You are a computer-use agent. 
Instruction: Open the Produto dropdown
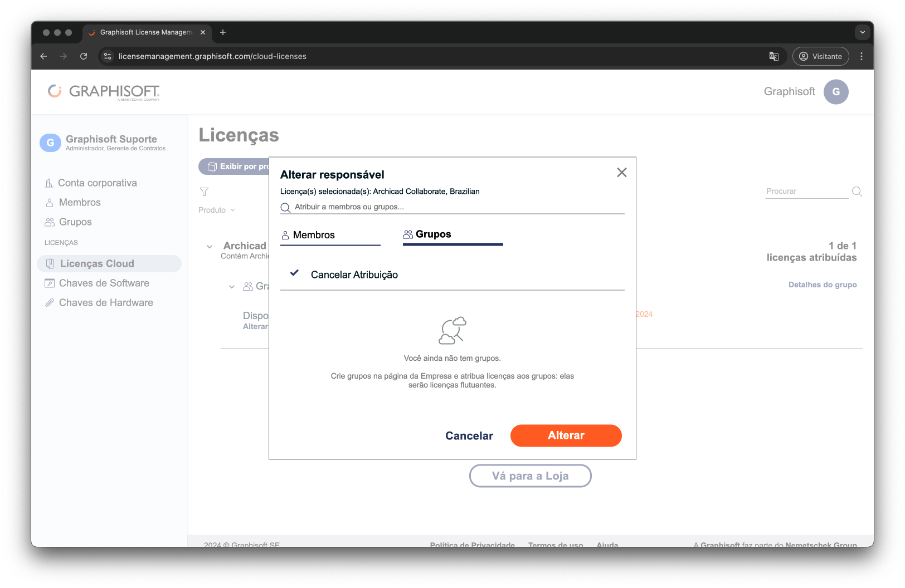(217, 210)
